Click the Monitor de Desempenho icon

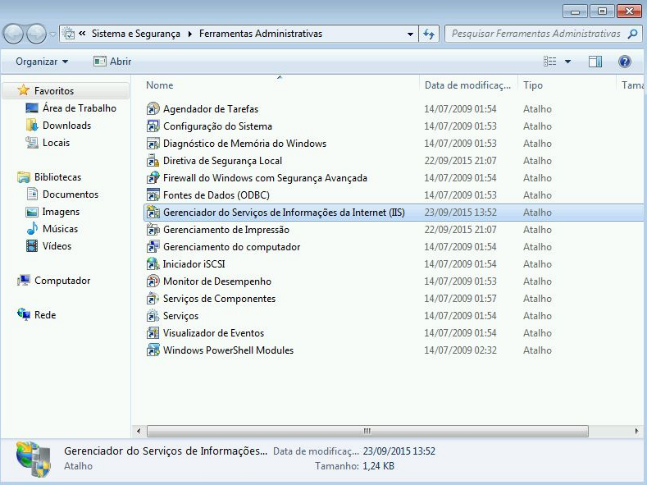click(x=153, y=282)
